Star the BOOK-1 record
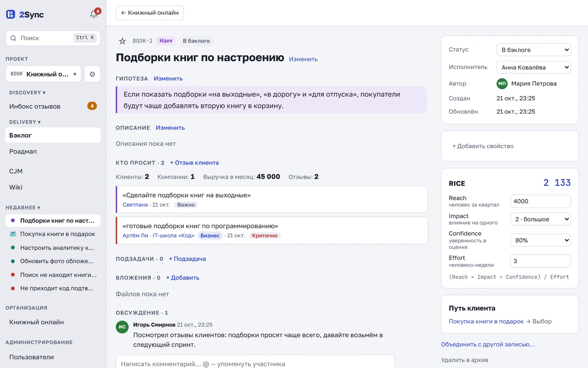588x368 pixels. (122, 41)
